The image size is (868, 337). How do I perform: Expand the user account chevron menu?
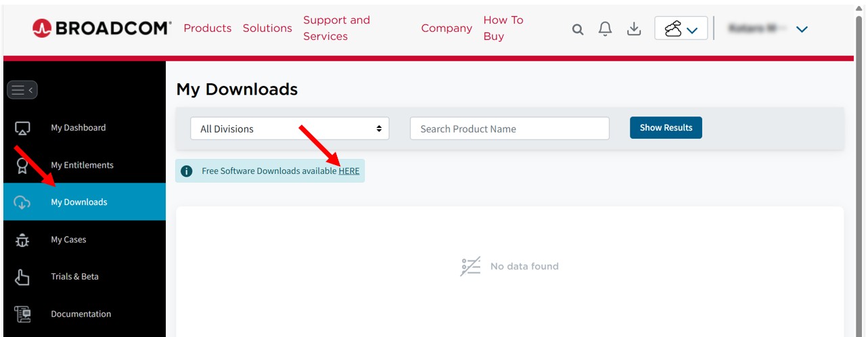(x=802, y=29)
